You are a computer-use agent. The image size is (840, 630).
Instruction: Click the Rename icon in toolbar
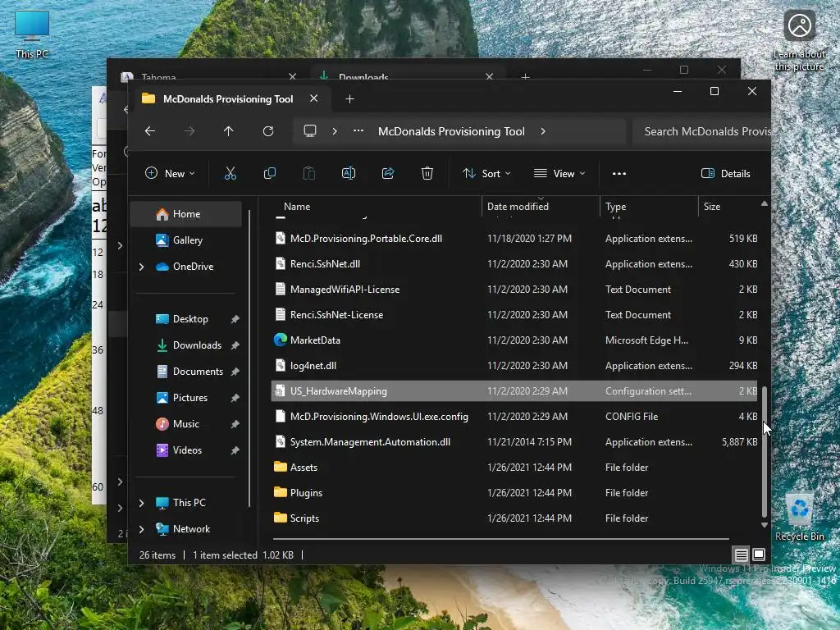click(348, 173)
